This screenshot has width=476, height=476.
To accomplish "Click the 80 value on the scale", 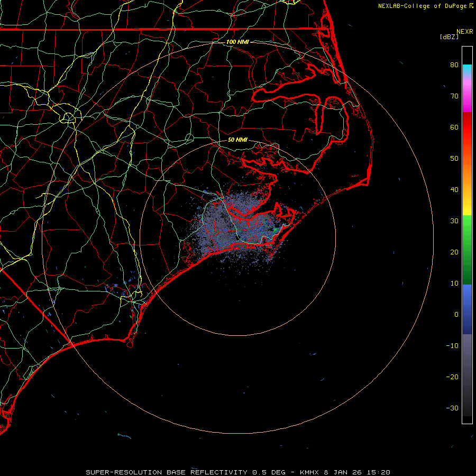I will coord(454,65).
